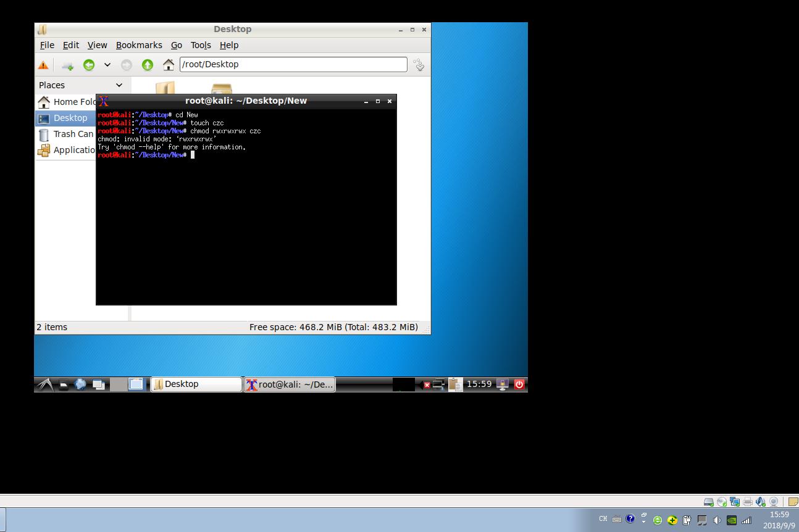Open the NVIDIA tray icon

[x=732, y=520]
